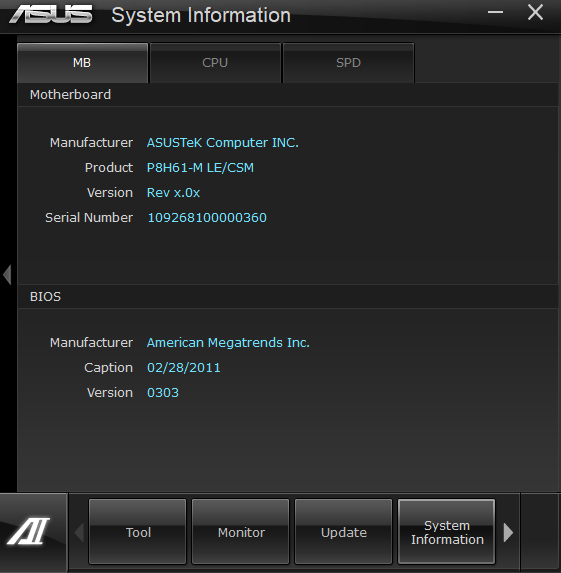Select the System Information button
This screenshot has height=573, width=561.
click(x=447, y=532)
